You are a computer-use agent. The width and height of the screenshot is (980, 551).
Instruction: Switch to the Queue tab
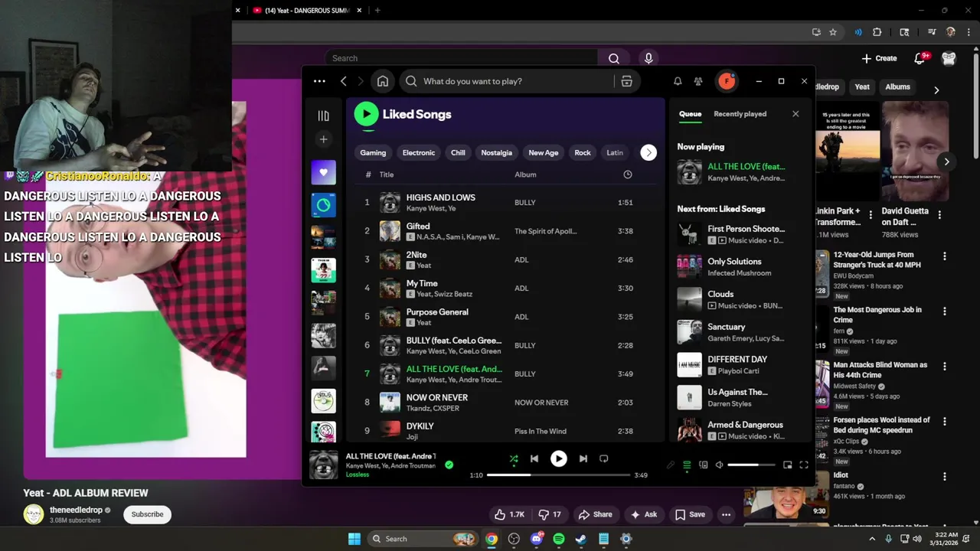690,114
